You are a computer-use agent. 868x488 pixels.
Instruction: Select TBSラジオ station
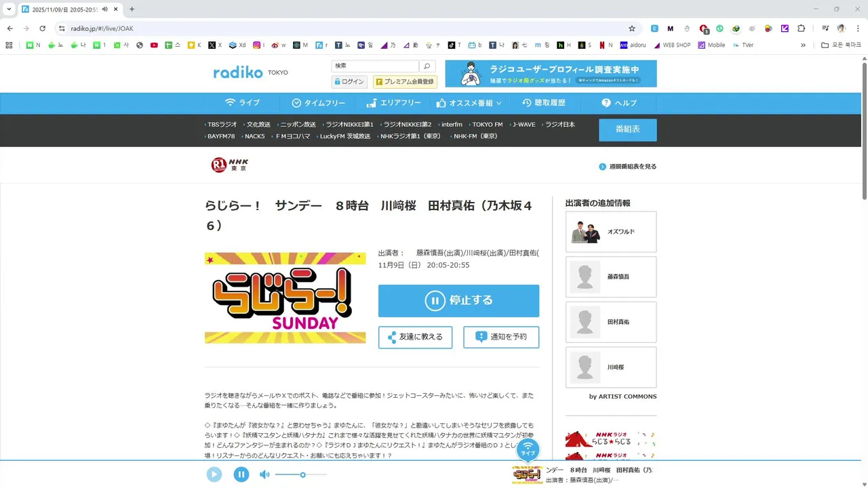[x=222, y=125]
